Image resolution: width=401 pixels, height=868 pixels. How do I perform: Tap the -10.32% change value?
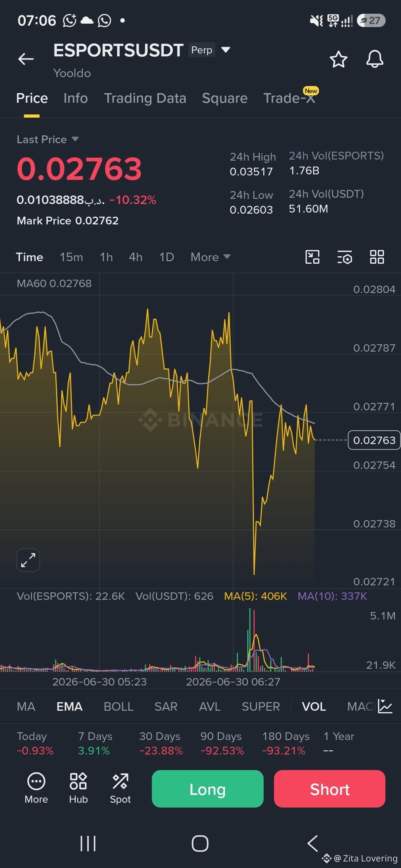[133, 200]
